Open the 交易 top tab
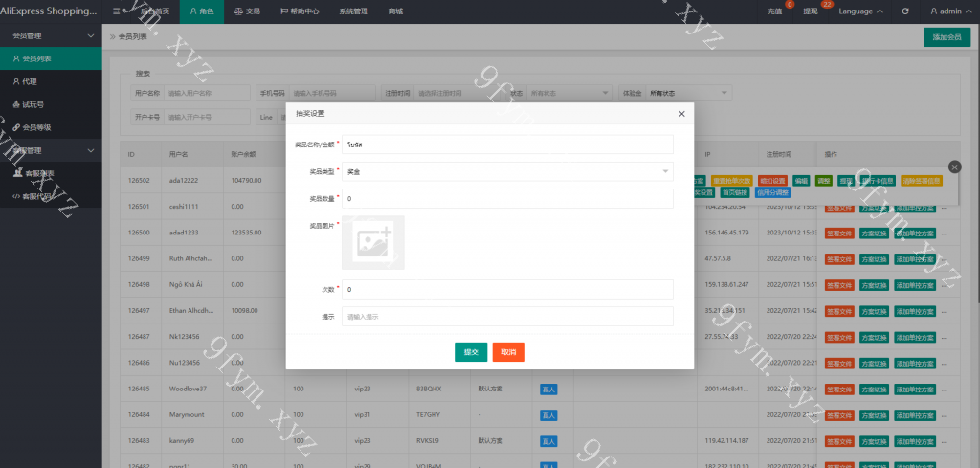 tap(248, 11)
